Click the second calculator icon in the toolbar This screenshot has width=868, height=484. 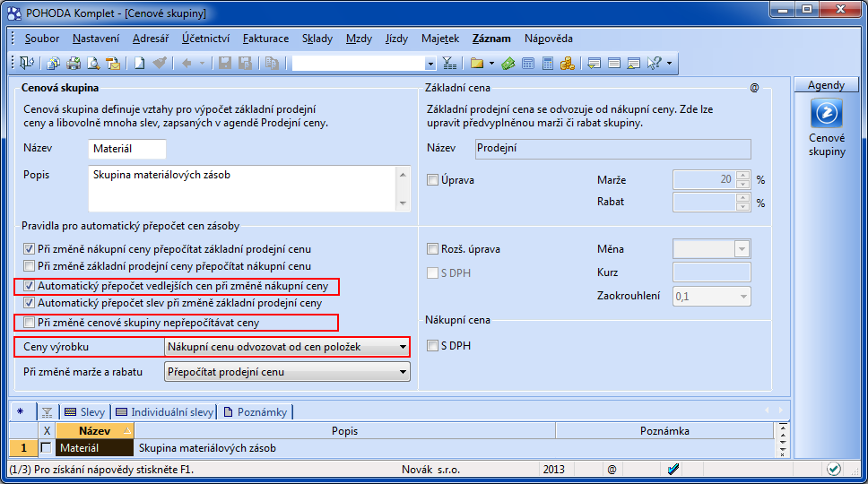point(548,64)
